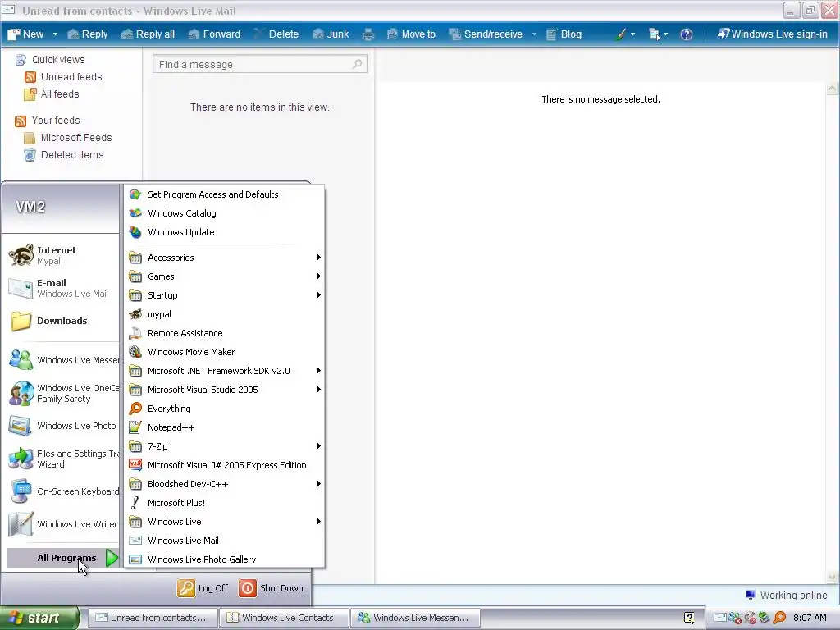
Task: Open Microsoft Visual J# 2005 Express Edition
Action: (x=224, y=465)
